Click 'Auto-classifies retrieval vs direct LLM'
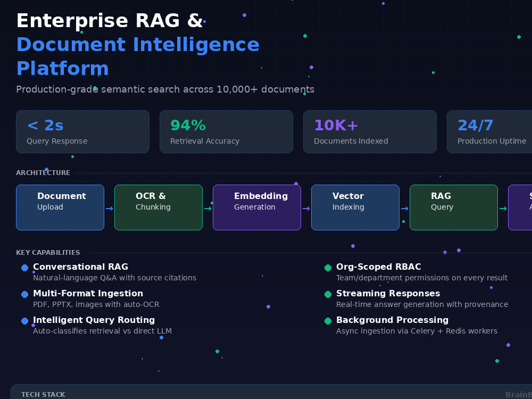The width and height of the screenshot is (532, 399). pos(102,331)
